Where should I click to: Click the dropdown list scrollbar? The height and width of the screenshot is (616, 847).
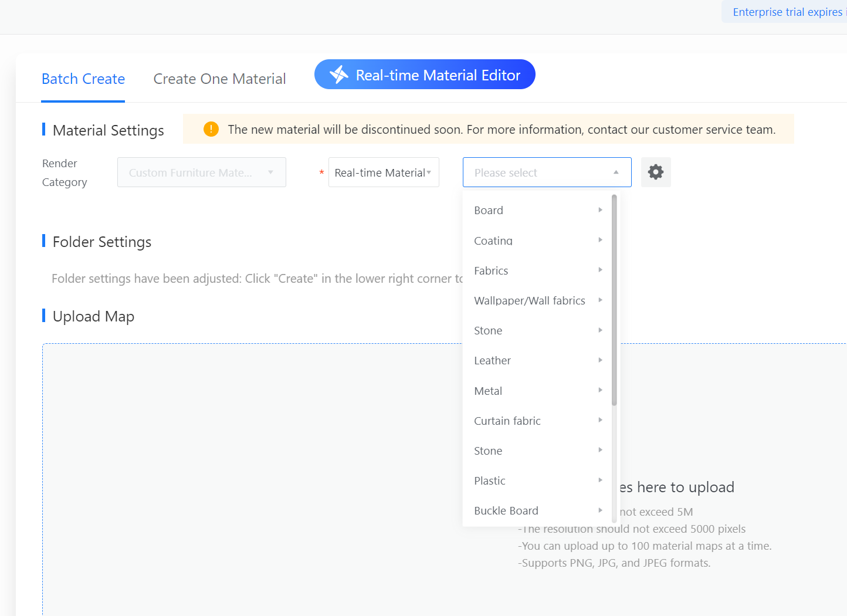coord(614,300)
